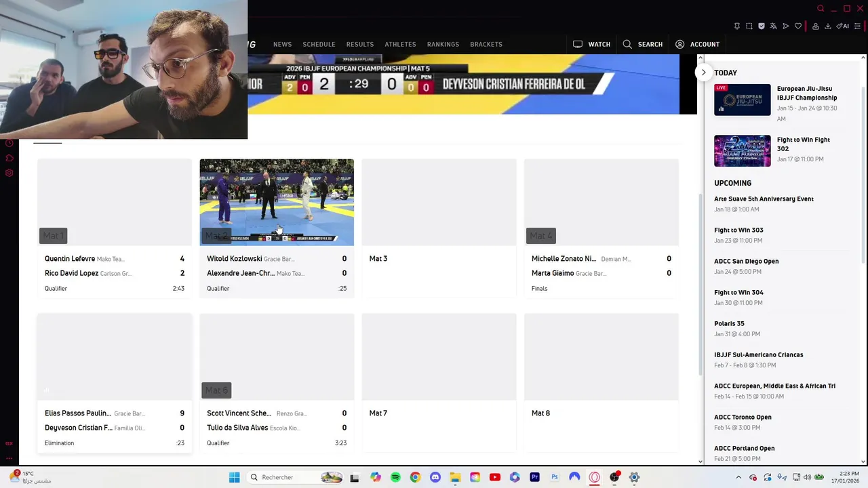
Task: Open the Fight to Win 304 event
Action: 738,292
